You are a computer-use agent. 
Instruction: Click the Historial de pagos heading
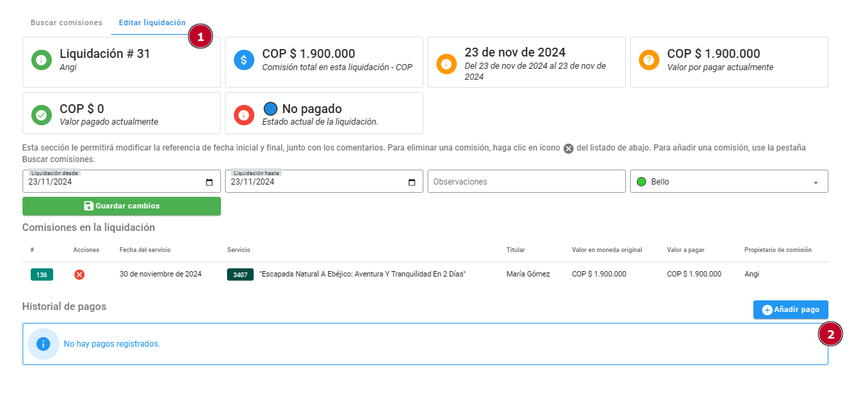64,306
